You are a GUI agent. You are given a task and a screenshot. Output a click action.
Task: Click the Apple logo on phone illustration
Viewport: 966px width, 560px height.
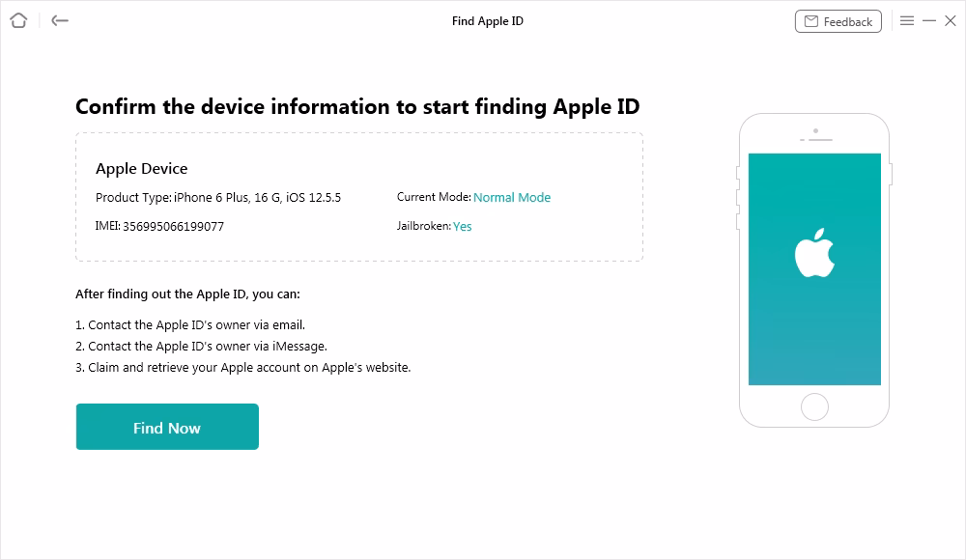pos(814,254)
